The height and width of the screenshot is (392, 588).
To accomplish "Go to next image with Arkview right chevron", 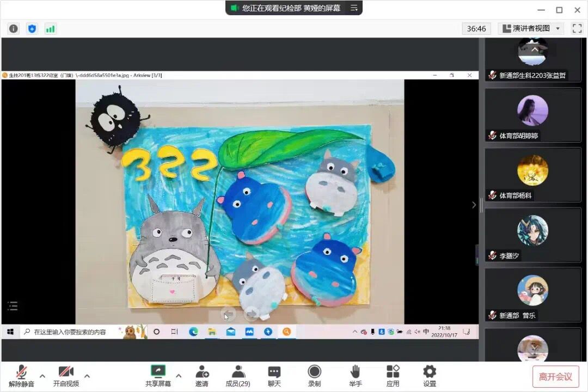I will tap(474, 205).
